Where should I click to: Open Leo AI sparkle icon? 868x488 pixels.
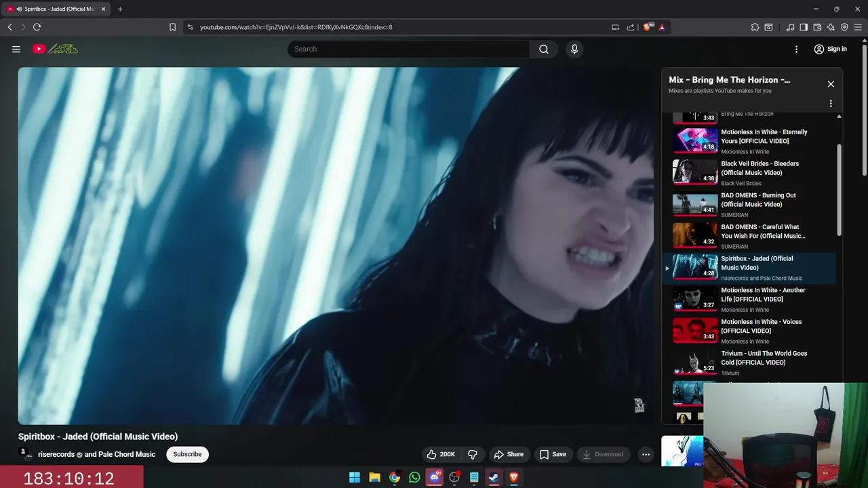click(x=831, y=27)
